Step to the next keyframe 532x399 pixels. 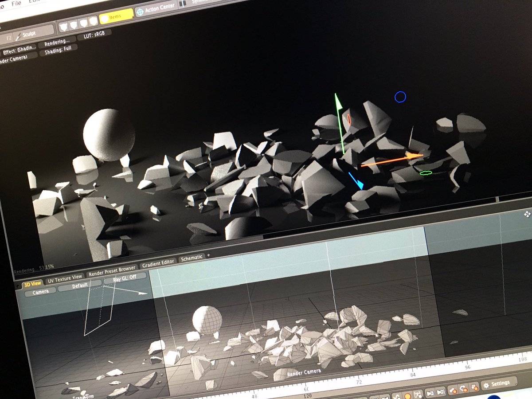click(x=430, y=393)
